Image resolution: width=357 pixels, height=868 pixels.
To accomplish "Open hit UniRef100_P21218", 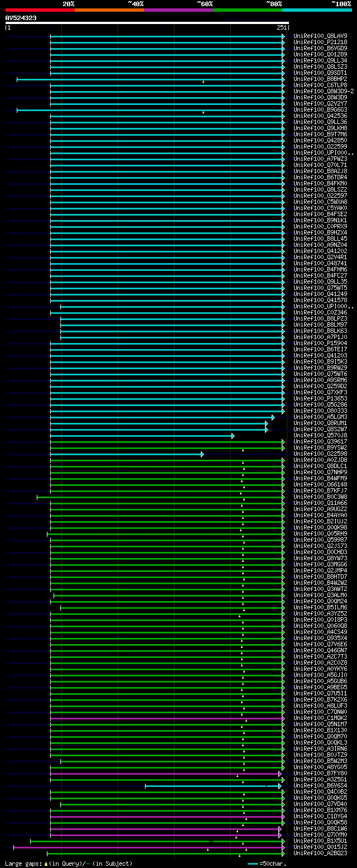I will [x=320, y=42].
